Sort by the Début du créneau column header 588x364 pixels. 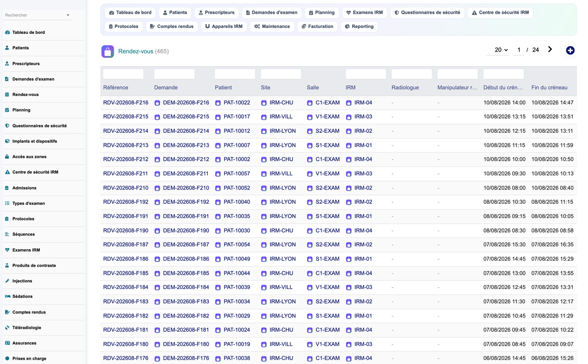503,88
